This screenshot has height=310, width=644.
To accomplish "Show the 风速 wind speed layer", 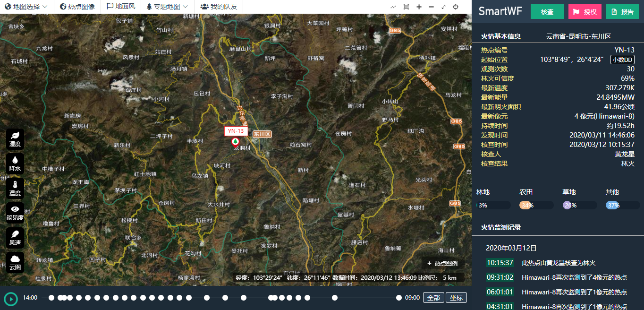I will coord(15,237).
